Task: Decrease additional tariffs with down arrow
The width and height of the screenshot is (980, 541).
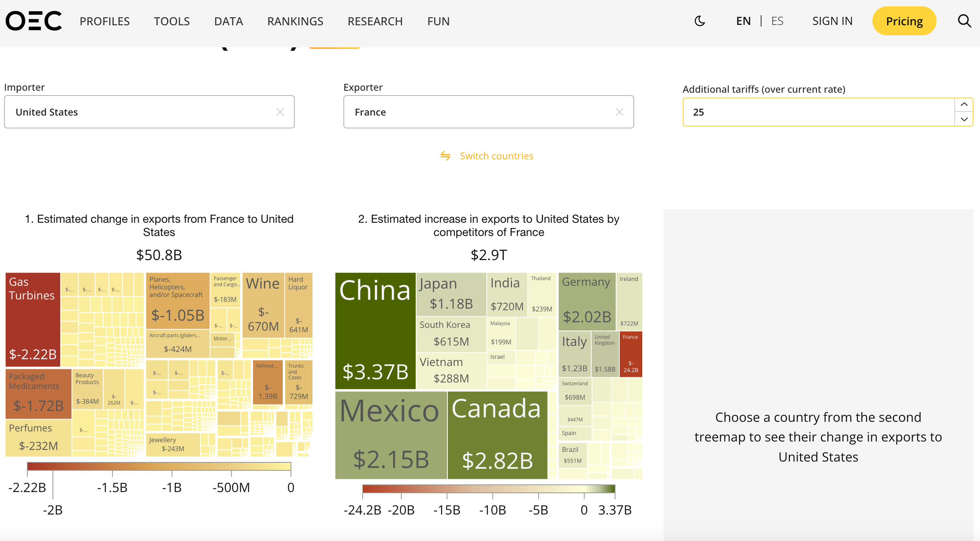Action: 964,119
